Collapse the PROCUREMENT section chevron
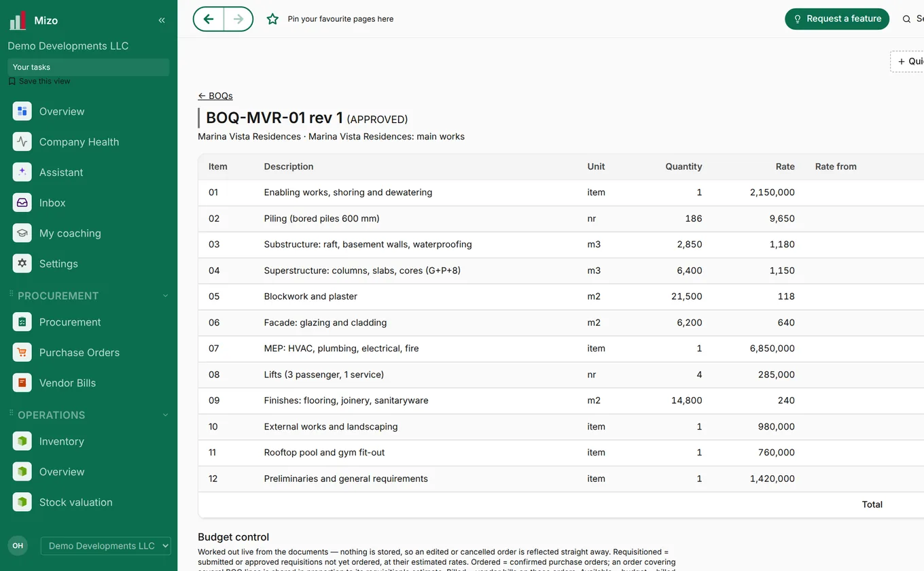Viewport: 924px width, 571px height. point(165,296)
